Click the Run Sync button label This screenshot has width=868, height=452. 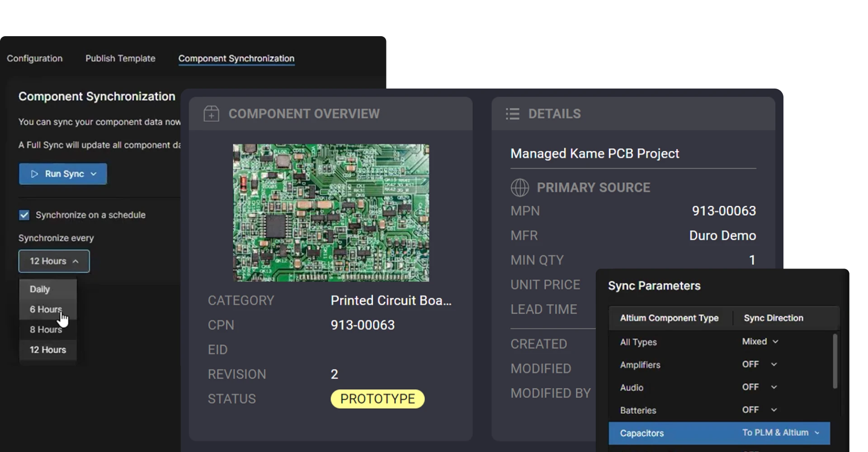coord(65,174)
